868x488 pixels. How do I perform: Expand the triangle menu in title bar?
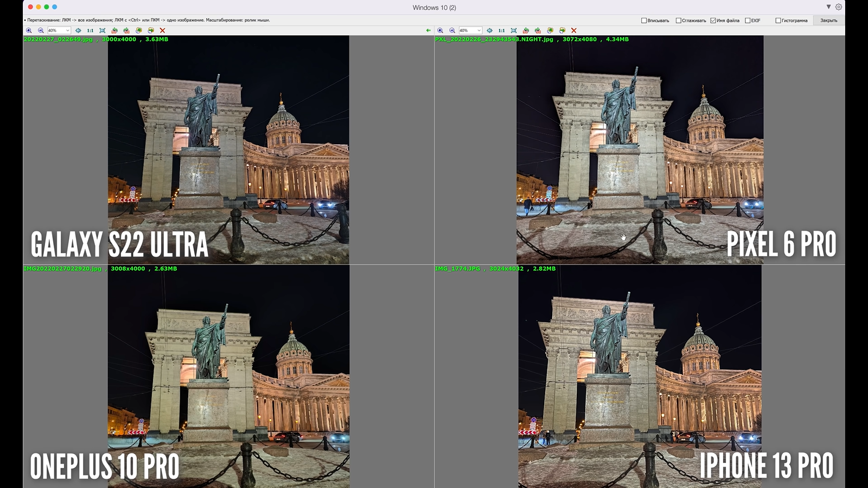[x=828, y=7]
